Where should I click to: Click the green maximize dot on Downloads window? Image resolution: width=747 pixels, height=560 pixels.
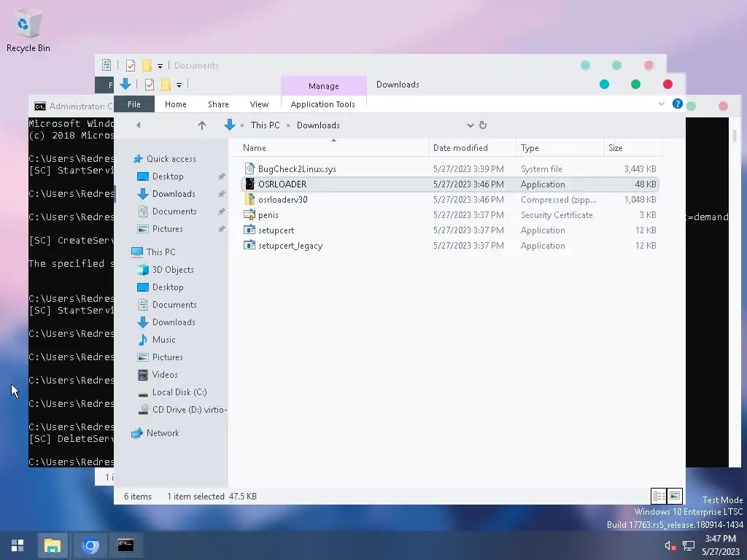(635, 85)
